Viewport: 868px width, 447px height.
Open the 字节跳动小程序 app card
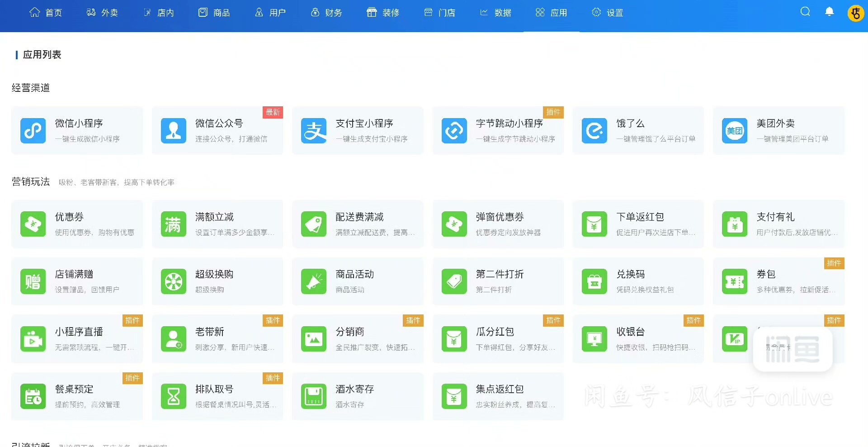[498, 131]
